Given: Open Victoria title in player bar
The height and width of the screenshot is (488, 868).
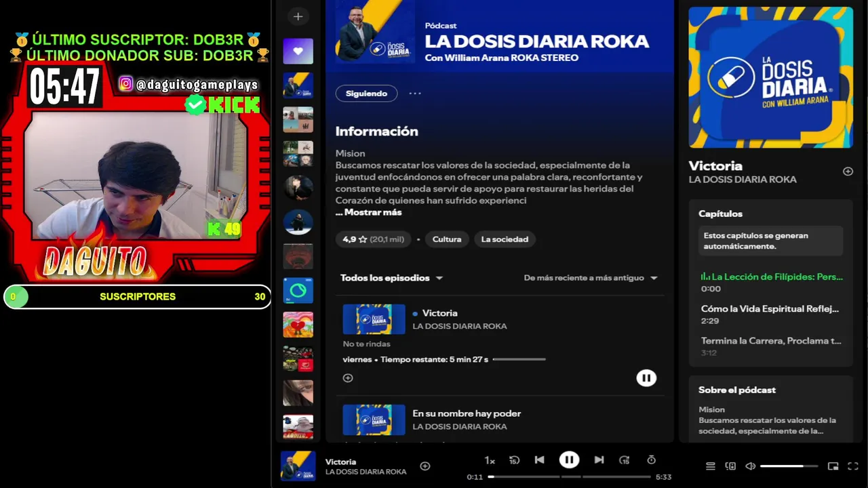Looking at the screenshot, I should (x=340, y=462).
